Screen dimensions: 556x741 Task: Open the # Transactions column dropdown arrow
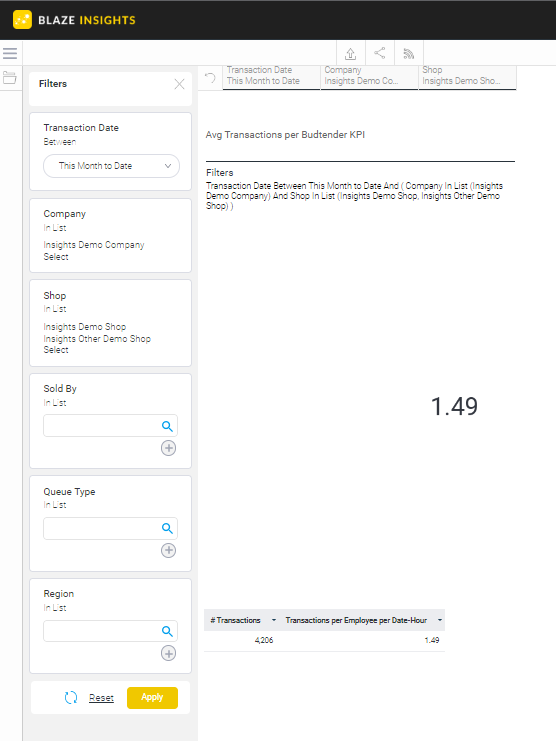pos(274,620)
